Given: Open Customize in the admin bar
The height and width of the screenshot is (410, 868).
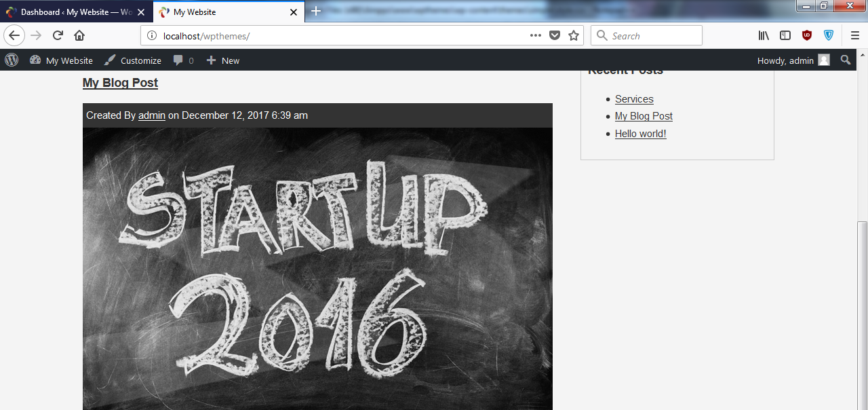Looking at the screenshot, I should coord(133,60).
